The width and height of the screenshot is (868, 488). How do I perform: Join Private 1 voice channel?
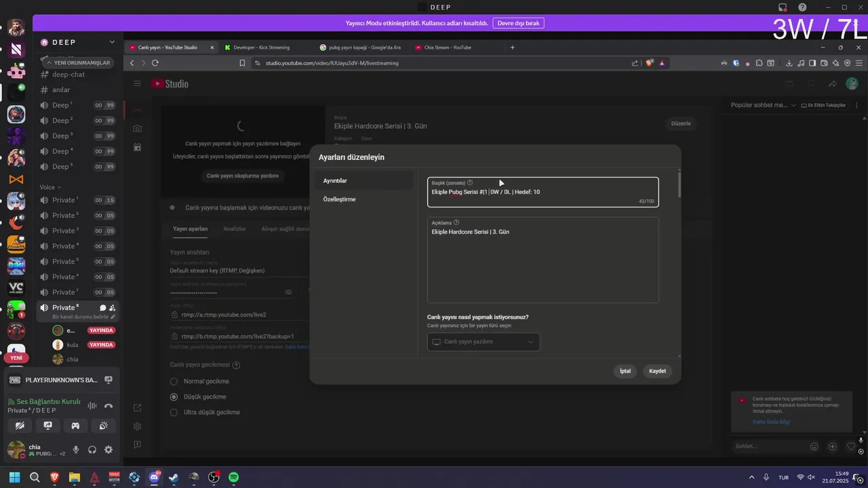(x=77, y=200)
